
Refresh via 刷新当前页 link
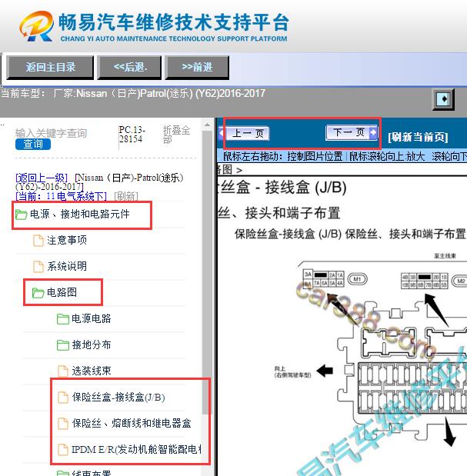click(x=418, y=137)
